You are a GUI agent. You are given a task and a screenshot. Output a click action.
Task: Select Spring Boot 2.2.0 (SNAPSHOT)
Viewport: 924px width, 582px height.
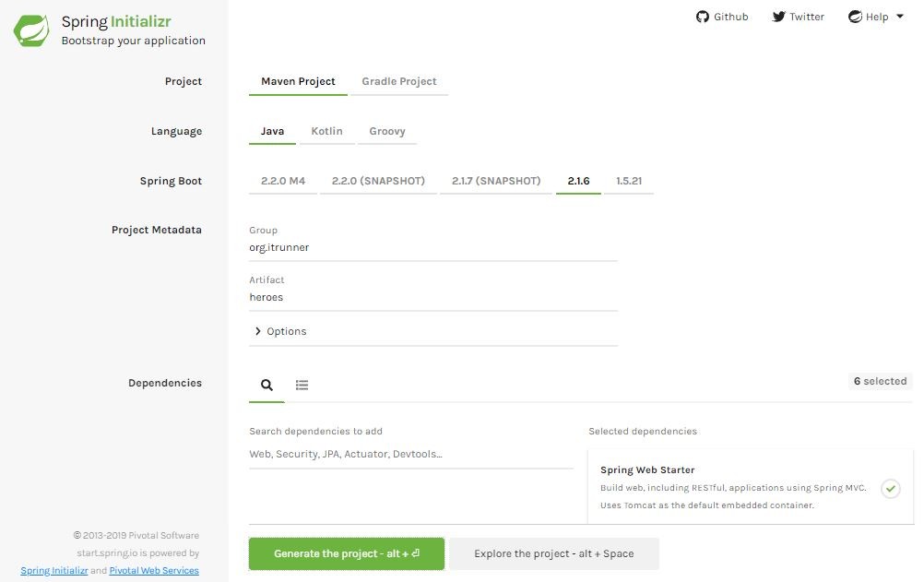point(378,181)
